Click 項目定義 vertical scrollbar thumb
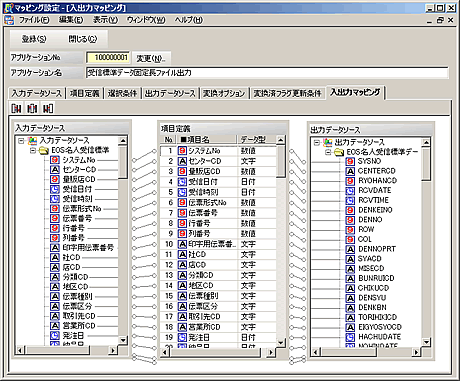 [x=281, y=161]
